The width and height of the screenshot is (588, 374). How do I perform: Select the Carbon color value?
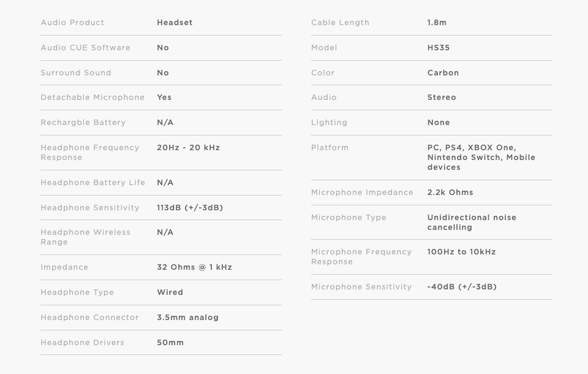[443, 73]
